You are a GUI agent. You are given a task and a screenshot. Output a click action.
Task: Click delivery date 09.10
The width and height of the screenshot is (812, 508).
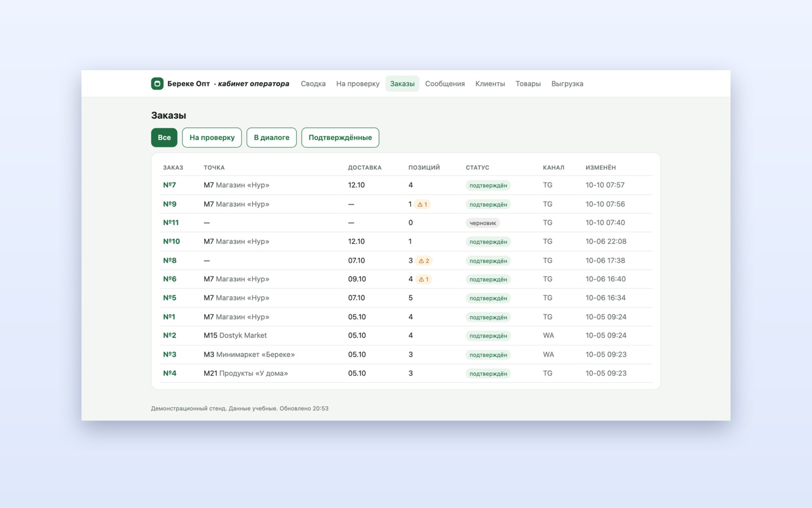(357, 279)
